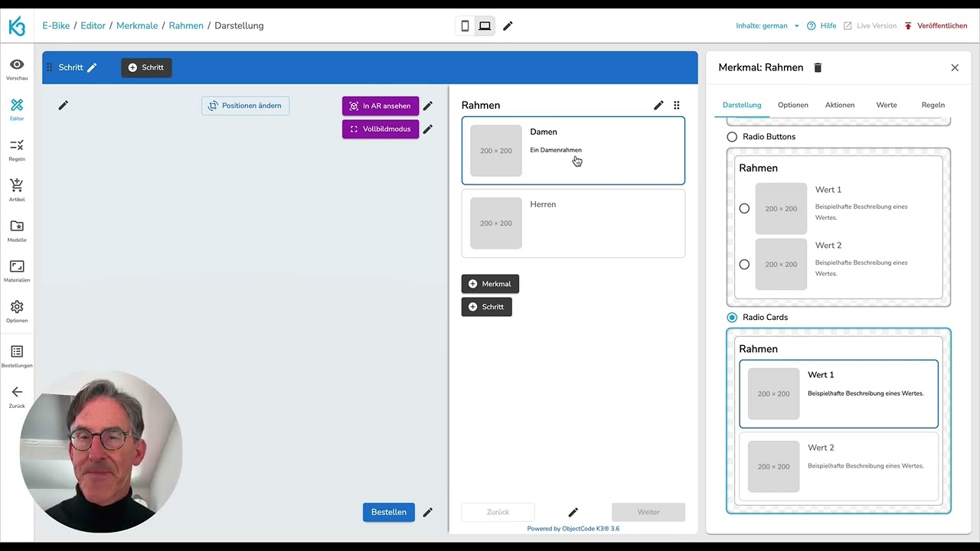Click Rahmen drag handle dots
The image size is (980, 551).
[677, 106]
